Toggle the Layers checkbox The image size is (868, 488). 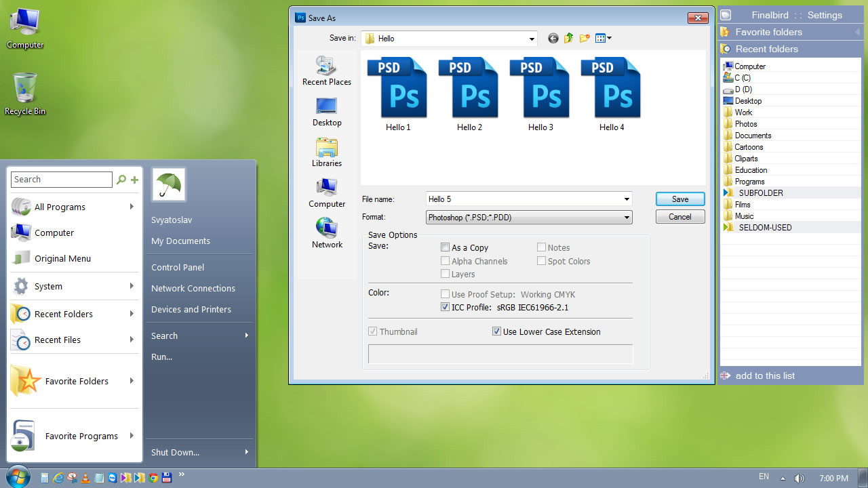coord(446,274)
